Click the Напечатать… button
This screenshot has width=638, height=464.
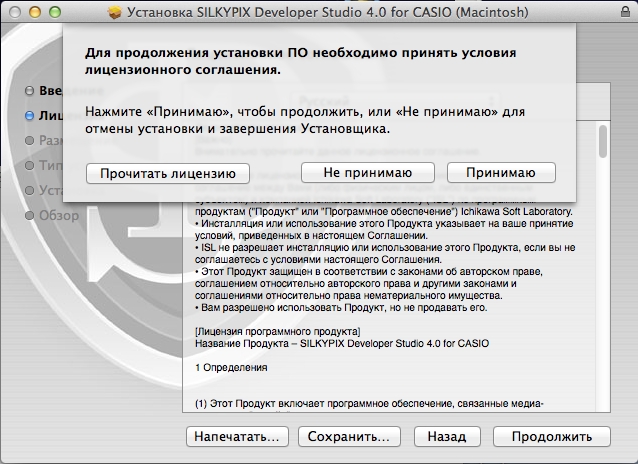pos(237,436)
